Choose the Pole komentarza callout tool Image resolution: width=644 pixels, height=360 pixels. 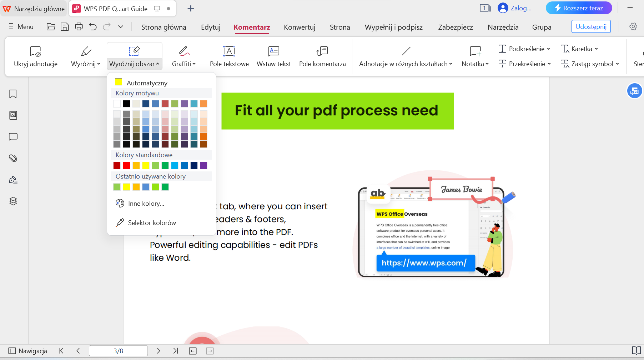pyautogui.click(x=322, y=56)
